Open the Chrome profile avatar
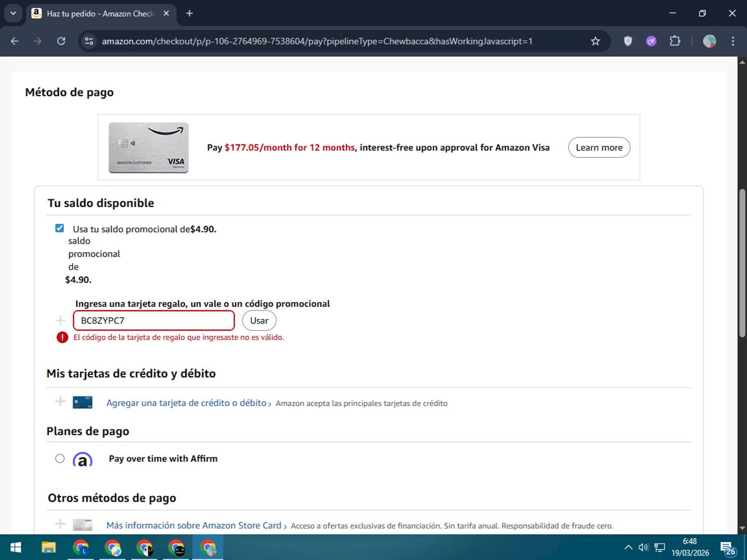747x560 pixels. [709, 41]
